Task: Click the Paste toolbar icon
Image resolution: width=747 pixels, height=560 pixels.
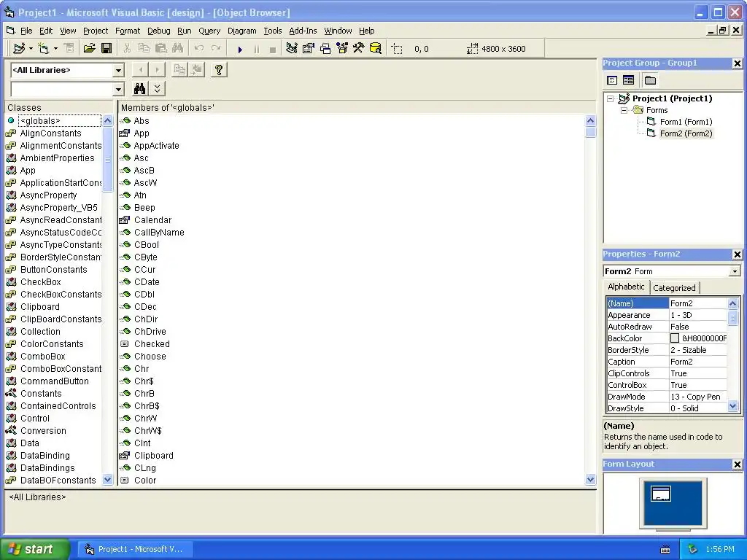Action: coord(161,49)
